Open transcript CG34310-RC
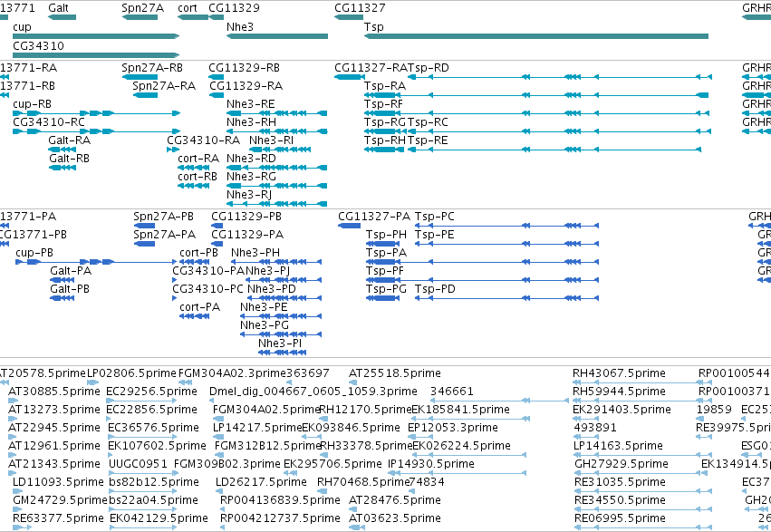 [96, 131]
